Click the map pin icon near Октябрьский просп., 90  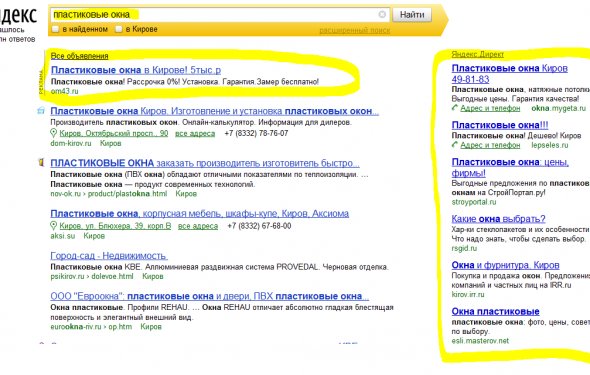[x=53, y=133]
